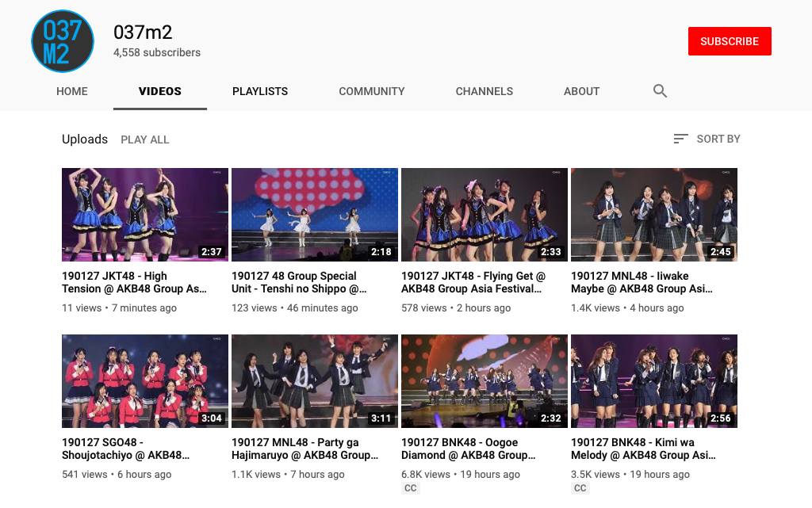Play the JKT48 High Tension thumbnail
The image size is (812, 508).
[x=145, y=215]
